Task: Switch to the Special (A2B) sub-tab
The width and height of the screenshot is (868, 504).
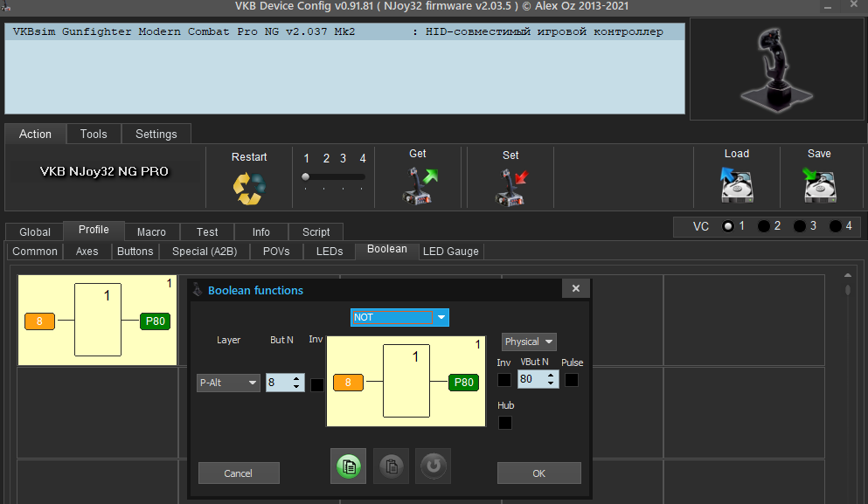Action: pyautogui.click(x=205, y=252)
